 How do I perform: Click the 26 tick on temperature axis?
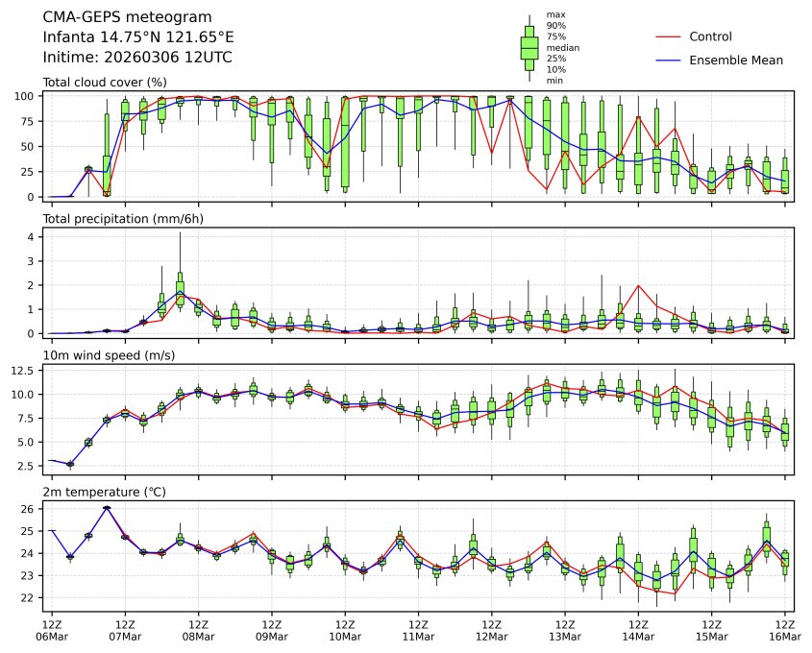(32, 509)
